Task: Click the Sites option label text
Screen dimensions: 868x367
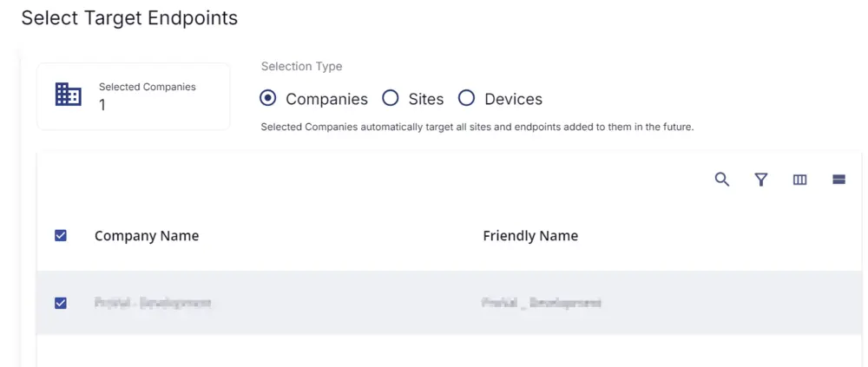Action: click(426, 99)
